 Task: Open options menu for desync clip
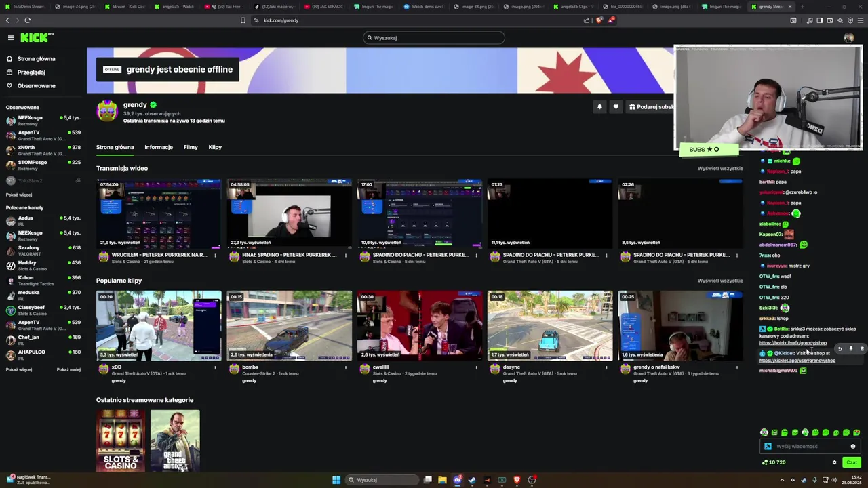607,368
